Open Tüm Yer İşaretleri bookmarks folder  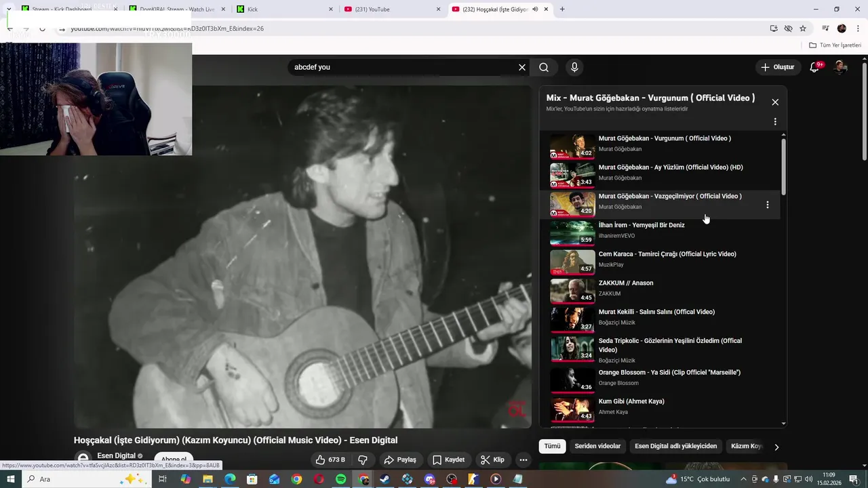[x=835, y=45]
